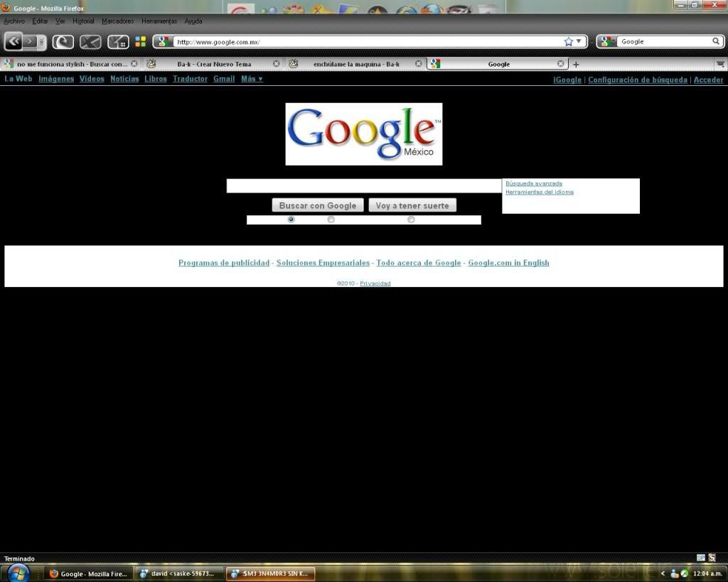Open the Vídeos link
This screenshot has width=728, height=582.
tap(92, 78)
